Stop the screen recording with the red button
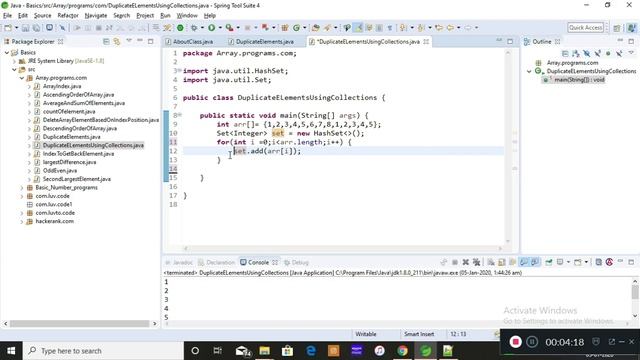Image resolution: width=640 pixels, height=360 pixels. point(516,342)
